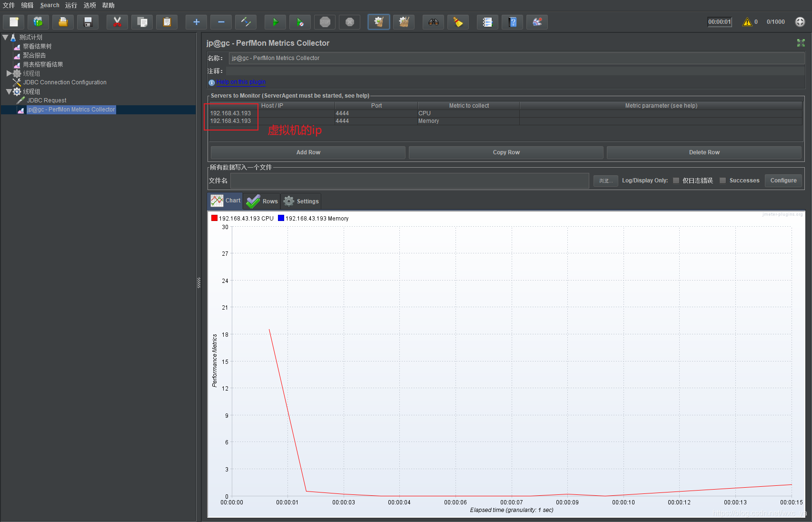Image resolution: width=812 pixels, height=522 pixels.
Task: Open the 帮助 menu
Action: click(x=108, y=5)
